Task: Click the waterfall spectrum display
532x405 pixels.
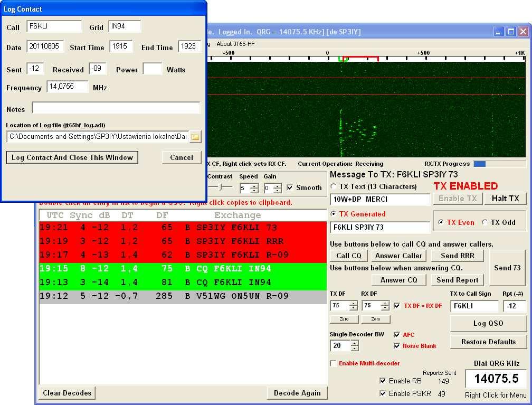Action: pos(366,109)
